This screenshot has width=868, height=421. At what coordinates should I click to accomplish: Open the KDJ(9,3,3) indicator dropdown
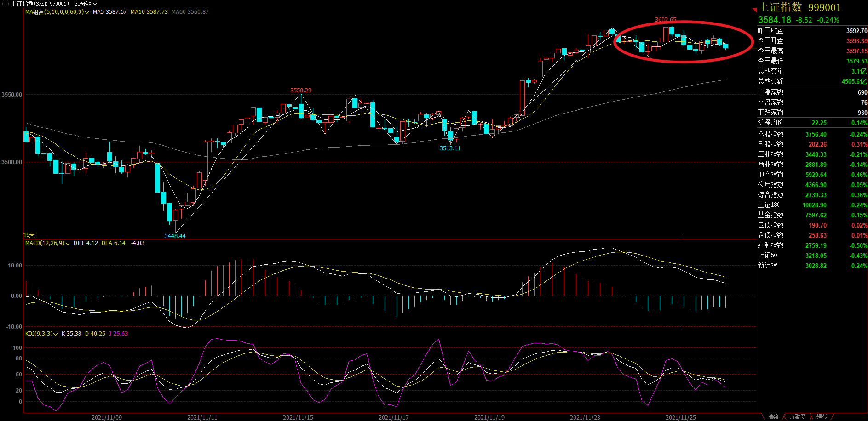click(x=56, y=334)
